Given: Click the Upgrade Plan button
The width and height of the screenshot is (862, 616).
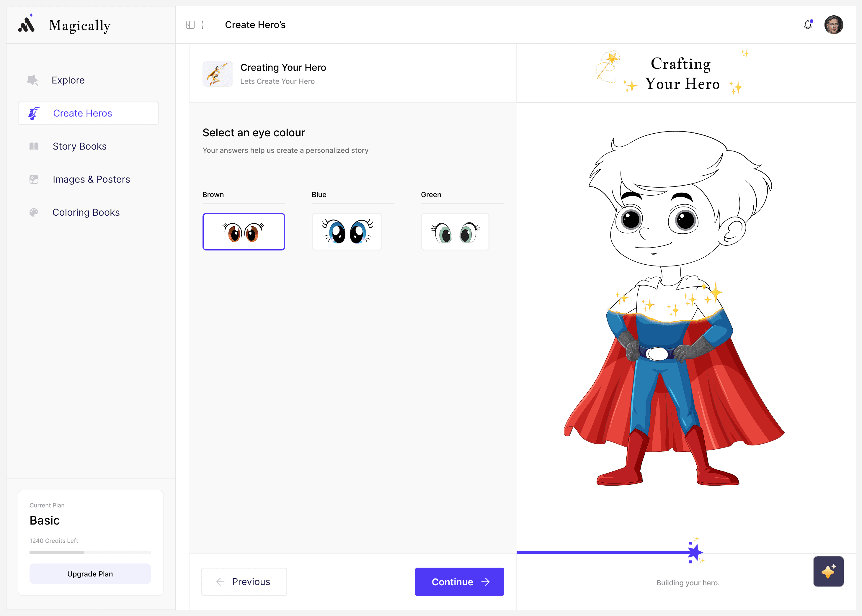Looking at the screenshot, I should tap(90, 574).
